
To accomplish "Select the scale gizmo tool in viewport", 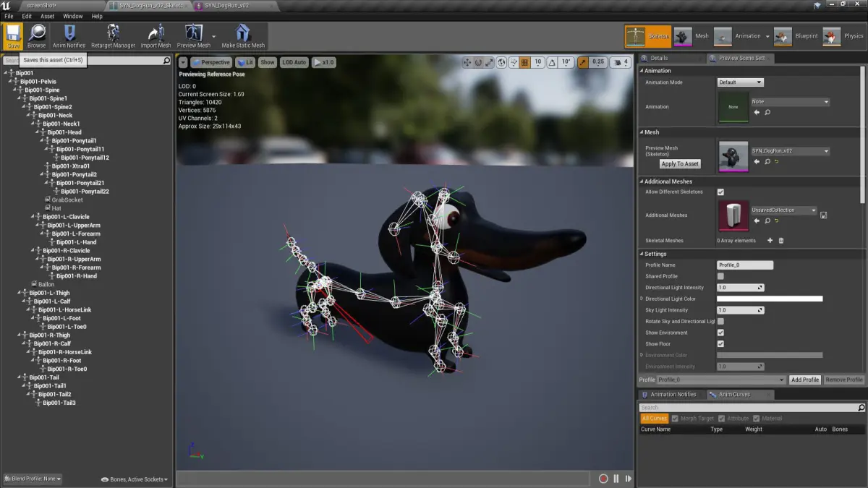I will click(x=490, y=63).
